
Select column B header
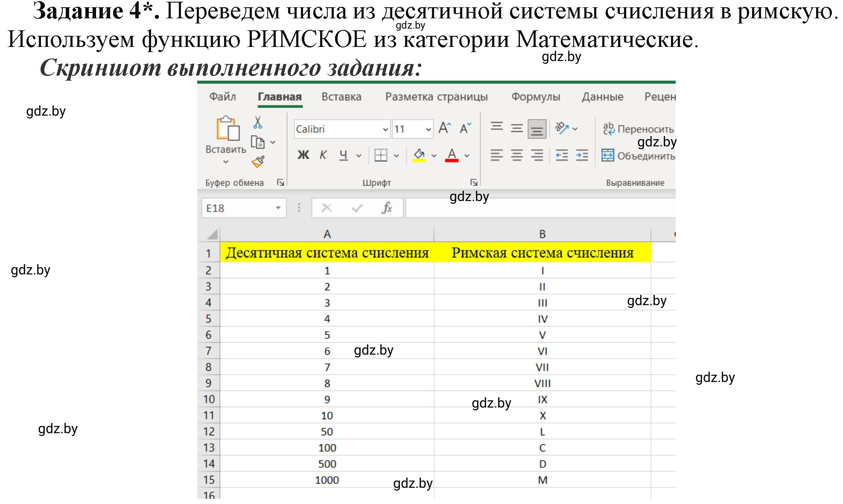(543, 234)
